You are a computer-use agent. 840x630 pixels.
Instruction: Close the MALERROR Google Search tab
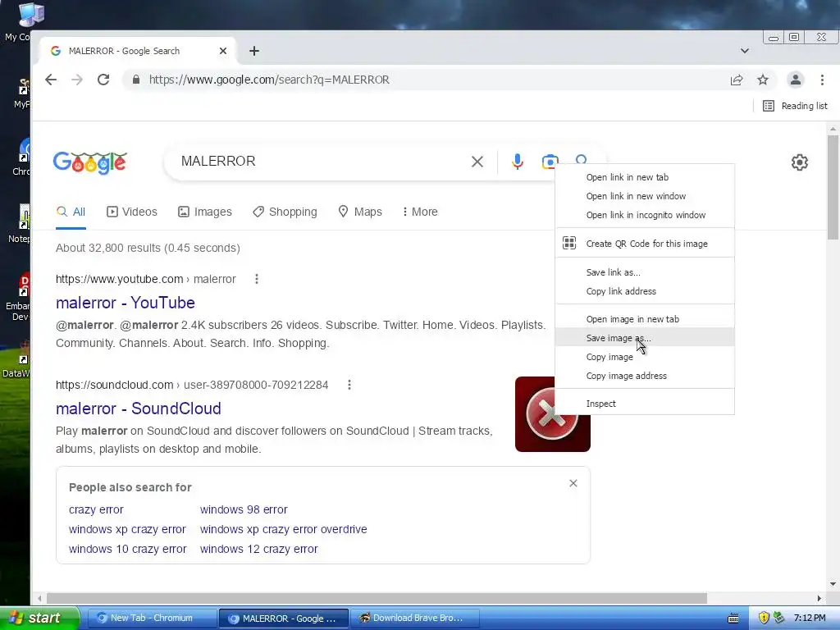click(223, 51)
